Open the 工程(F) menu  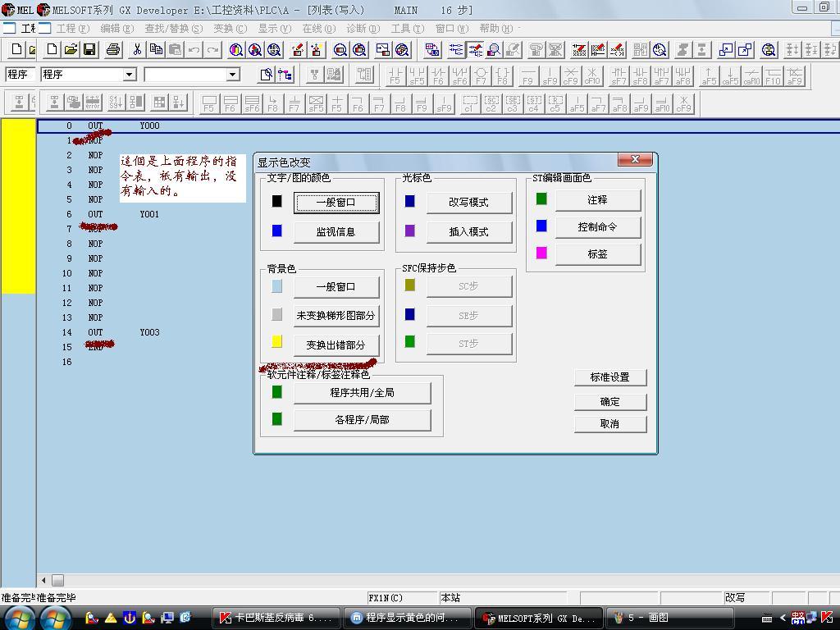pyautogui.click(x=72, y=29)
